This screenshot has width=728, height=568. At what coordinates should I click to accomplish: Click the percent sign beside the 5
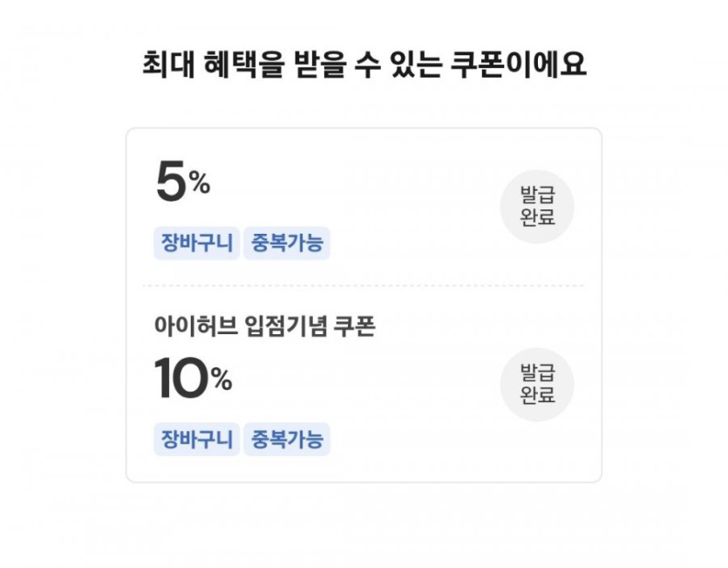click(200, 184)
